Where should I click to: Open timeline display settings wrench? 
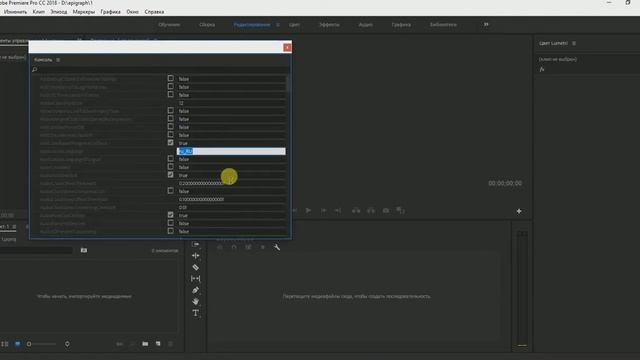pyautogui.click(x=277, y=247)
